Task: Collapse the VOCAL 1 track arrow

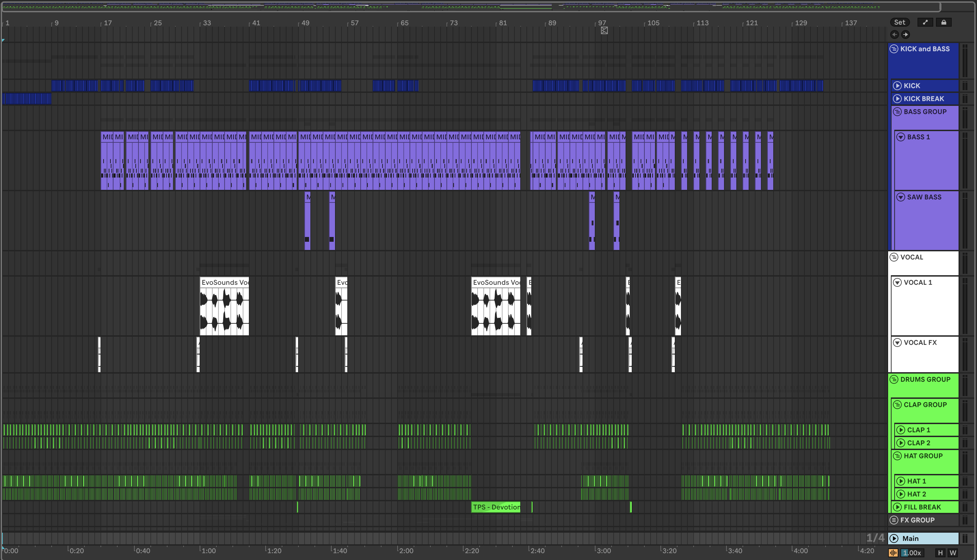Action: (x=897, y=282)
